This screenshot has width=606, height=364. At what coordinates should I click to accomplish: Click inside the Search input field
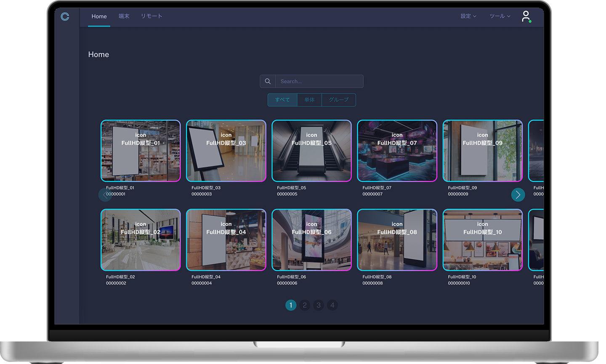pos(319,81)
